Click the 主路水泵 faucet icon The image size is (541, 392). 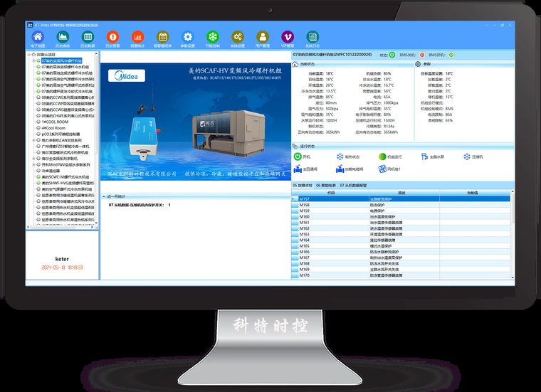tap(424, 157)
